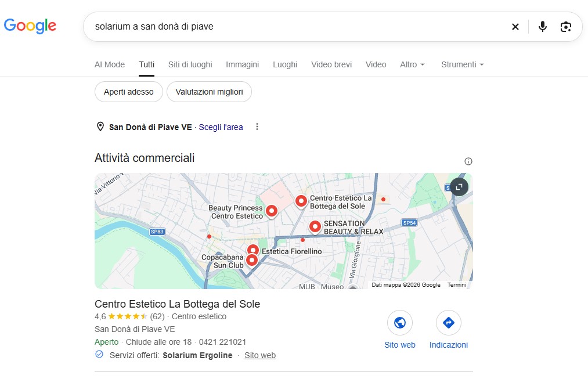Select the SENSATION BEAUTY & RELAX map pin
The width and height of the screenshot is (588, 379).
(315, 226)
